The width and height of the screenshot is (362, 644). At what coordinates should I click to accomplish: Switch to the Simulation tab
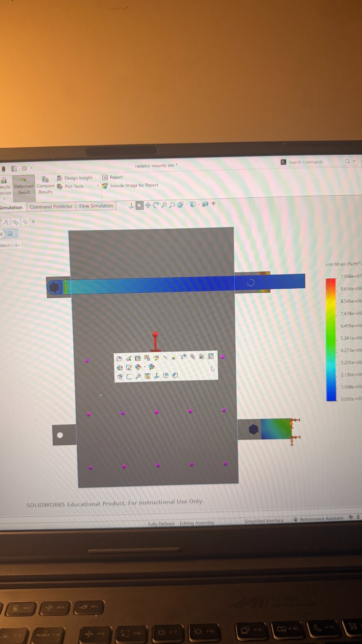point(11,208)
